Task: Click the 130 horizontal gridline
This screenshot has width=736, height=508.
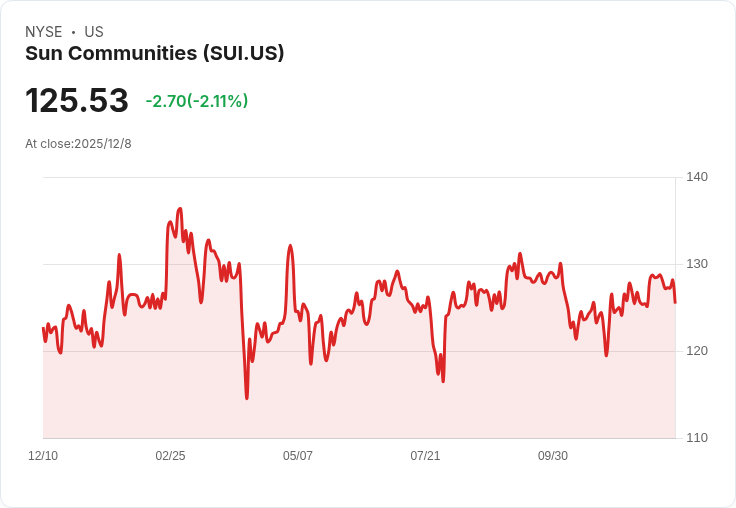Action: tap(400, 265)
